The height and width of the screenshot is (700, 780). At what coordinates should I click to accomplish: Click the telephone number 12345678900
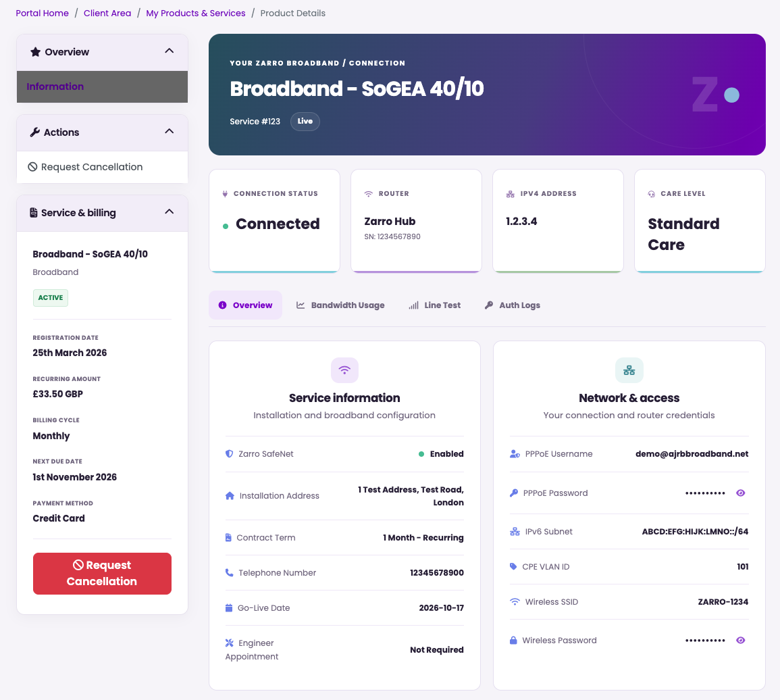point(437,572)
